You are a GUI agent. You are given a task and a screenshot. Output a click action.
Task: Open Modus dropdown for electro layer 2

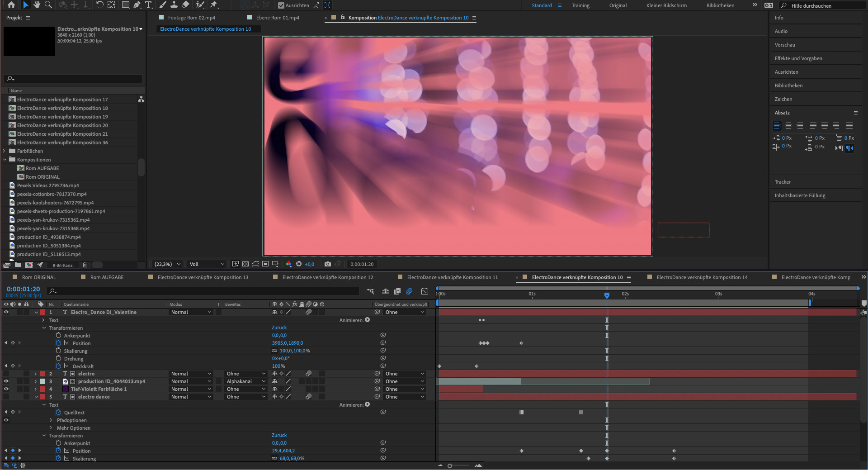tap(191, 374)
